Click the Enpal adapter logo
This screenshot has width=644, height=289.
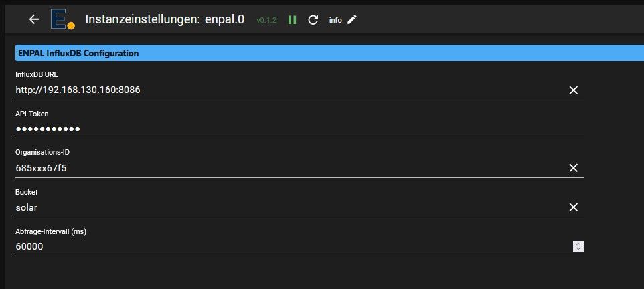coord(61,19)
